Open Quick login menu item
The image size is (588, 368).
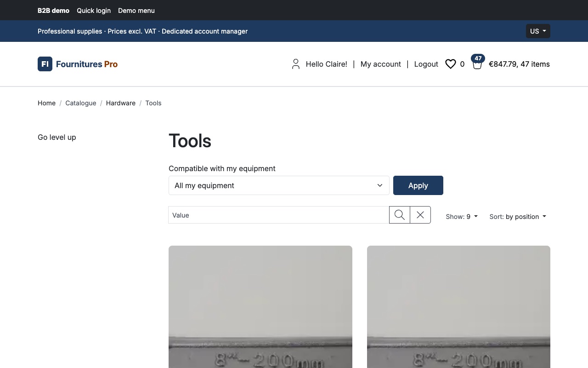(94, 11)
